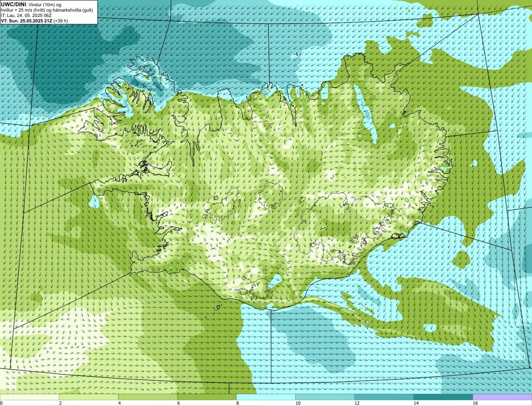This screenshot has width=532, height=406.
Task: Click the 0–2 m/s palest legend swatch
Action: (x=30, y=397)
